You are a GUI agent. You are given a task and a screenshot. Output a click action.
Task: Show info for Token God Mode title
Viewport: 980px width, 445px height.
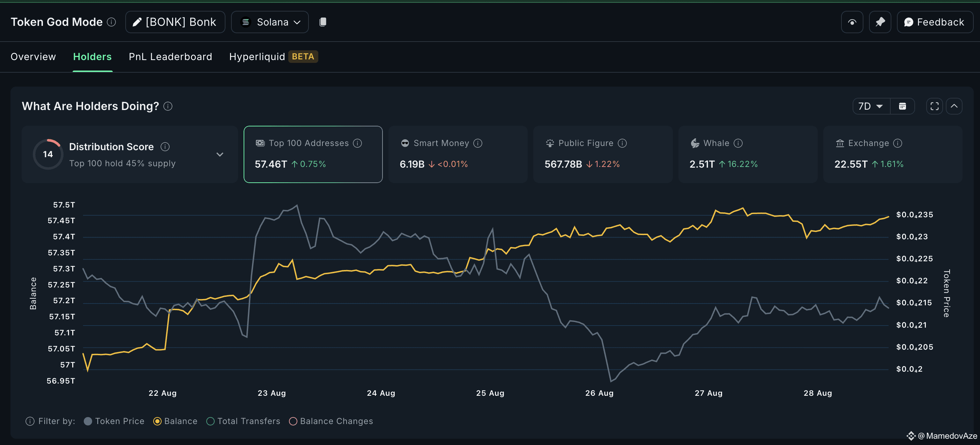point(111,22)
